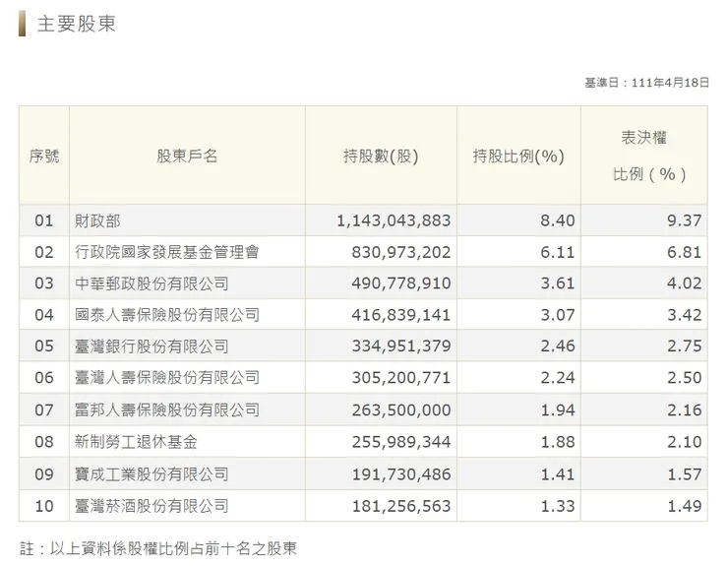Select the 臺灣菸酒股份有限公司 cell
This screenshot has height=566, width=728.
coord(152,506)
